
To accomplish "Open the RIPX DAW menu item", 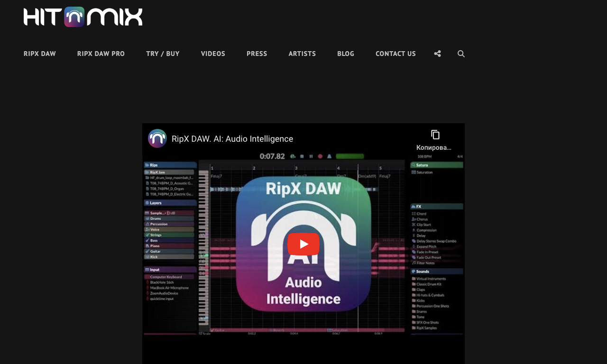I will [x=40, y=54].
